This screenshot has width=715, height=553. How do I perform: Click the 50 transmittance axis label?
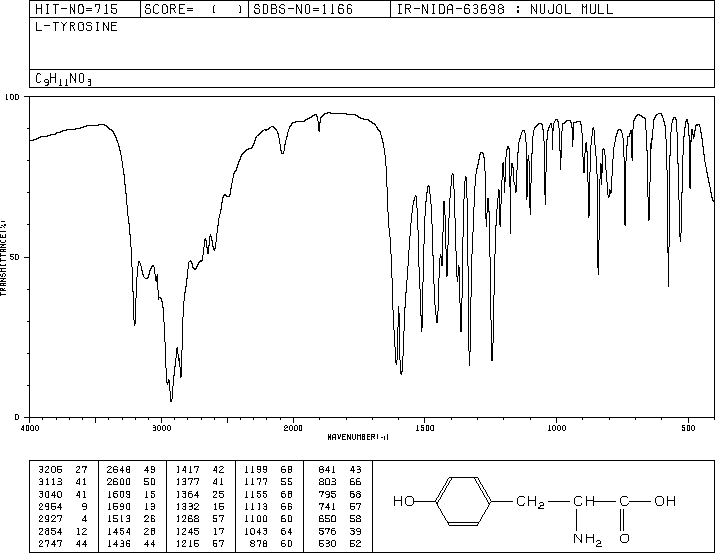pos(15,257)
